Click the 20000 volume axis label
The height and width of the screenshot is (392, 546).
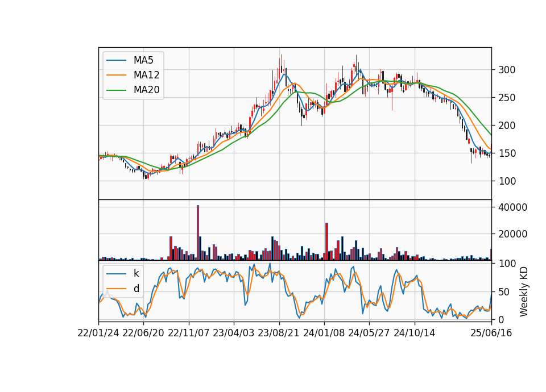512,235
